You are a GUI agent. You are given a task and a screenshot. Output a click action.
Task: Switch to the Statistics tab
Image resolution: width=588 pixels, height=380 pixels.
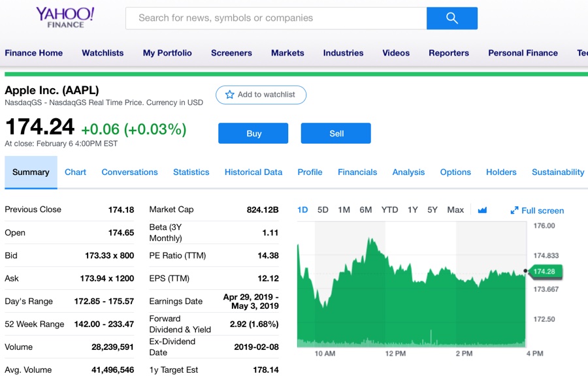(x=191, y=172)
